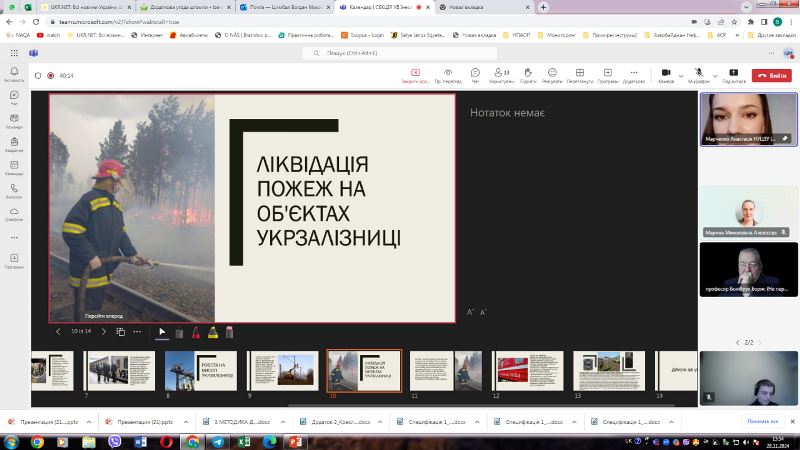Go to previous slide arrow
The width and height of the screenshot is (800, 450).
58,332
